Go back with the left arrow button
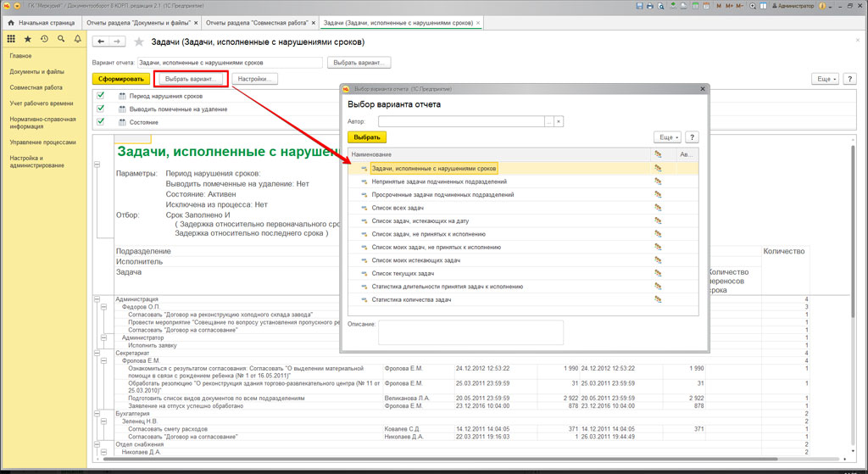The image size is (868, 474). (x=101, y=42)
